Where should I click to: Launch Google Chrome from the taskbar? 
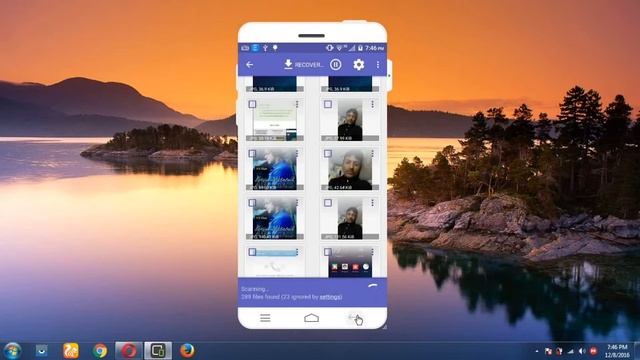pos(100,351)
